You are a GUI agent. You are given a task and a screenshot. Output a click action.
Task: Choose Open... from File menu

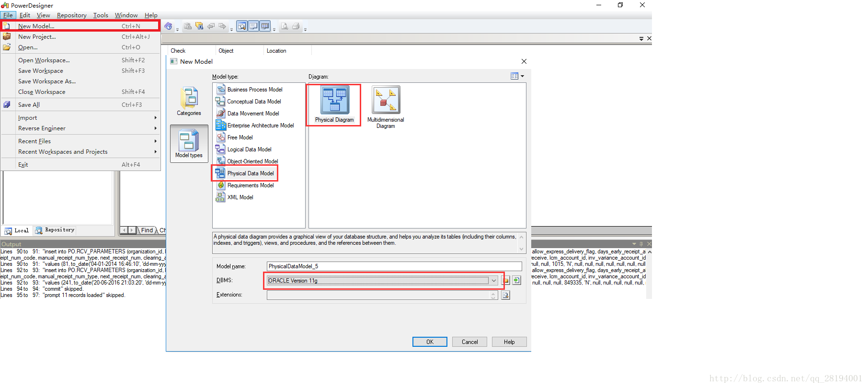tap(80, 47)
